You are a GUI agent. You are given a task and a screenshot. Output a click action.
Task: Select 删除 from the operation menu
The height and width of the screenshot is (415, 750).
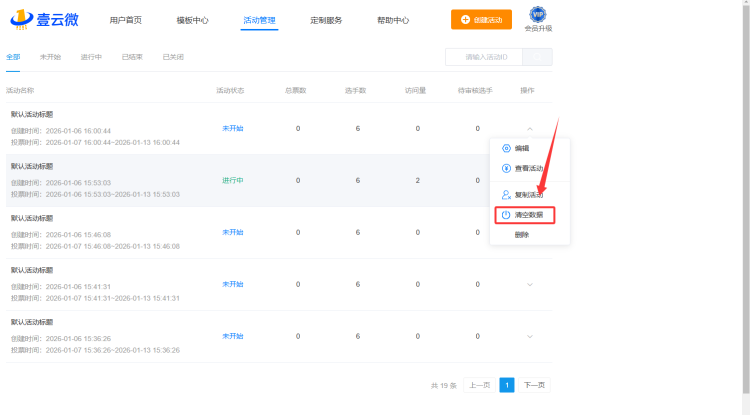pyautogui.click(x=522, y=235)
